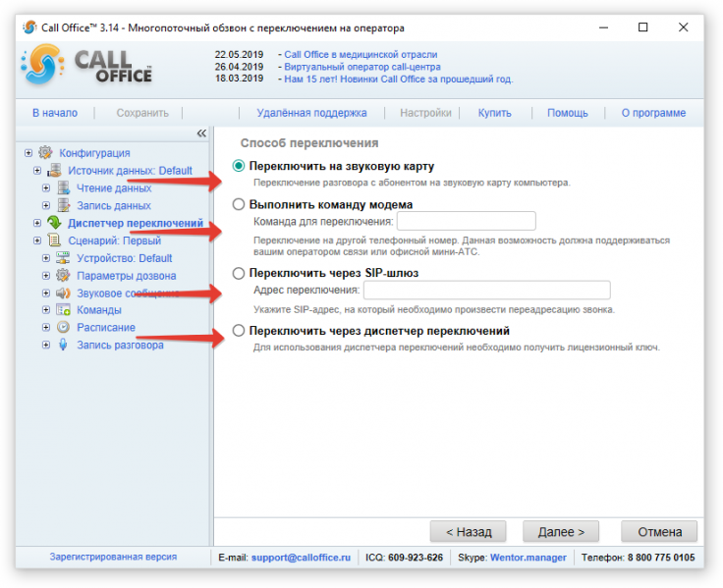Click the Источник данных database icon
The width and height of the screenshot is (723, 588).
tap(54, 170)
